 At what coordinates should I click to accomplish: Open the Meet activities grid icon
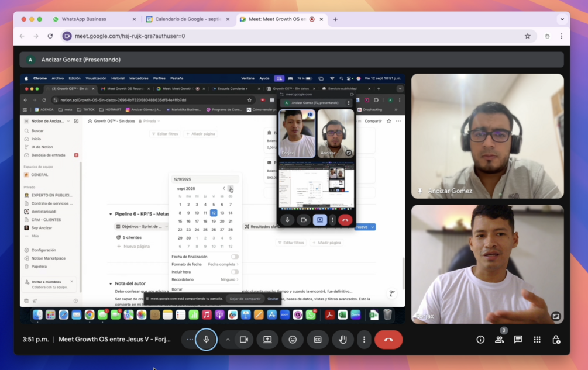tap(537, 340)
